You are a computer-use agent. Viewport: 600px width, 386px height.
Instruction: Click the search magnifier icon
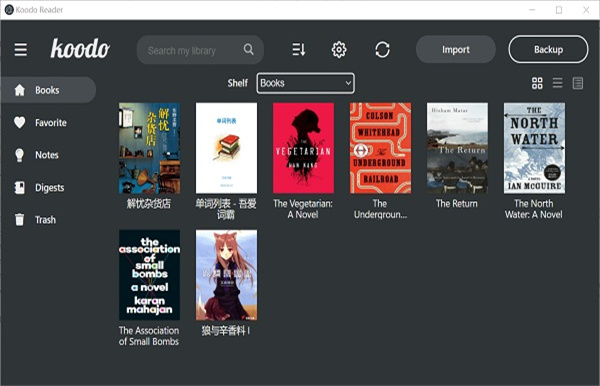point(249,49)
